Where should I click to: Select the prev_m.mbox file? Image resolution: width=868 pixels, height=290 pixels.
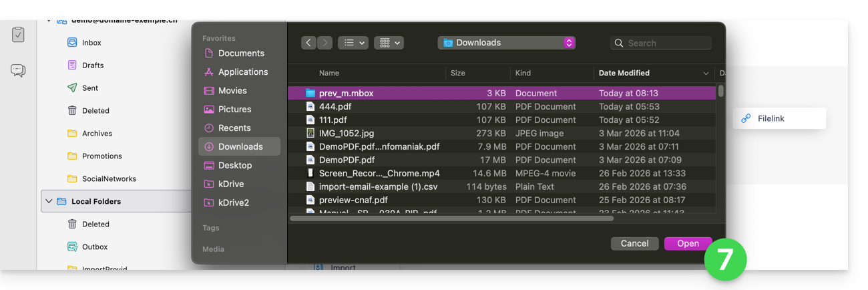[x=346, y=94]
